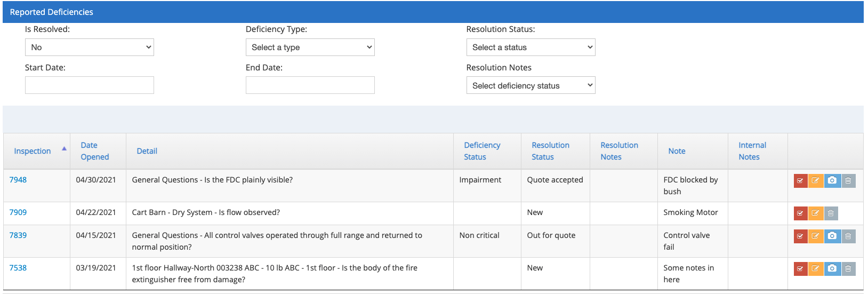
Task: Sort table by Inspection column
Action: pos(33,151)
